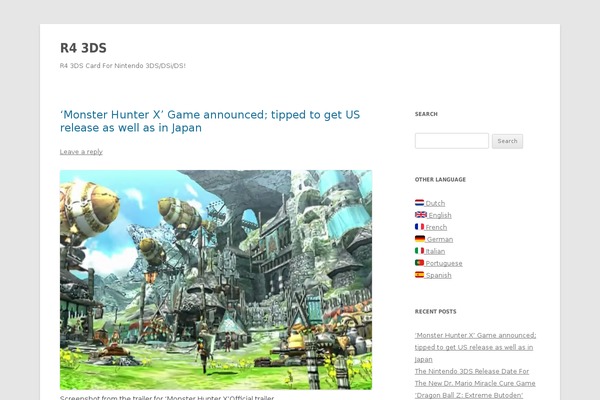Click the French flag icon
The image size is (600, 400).
point(419,227)
